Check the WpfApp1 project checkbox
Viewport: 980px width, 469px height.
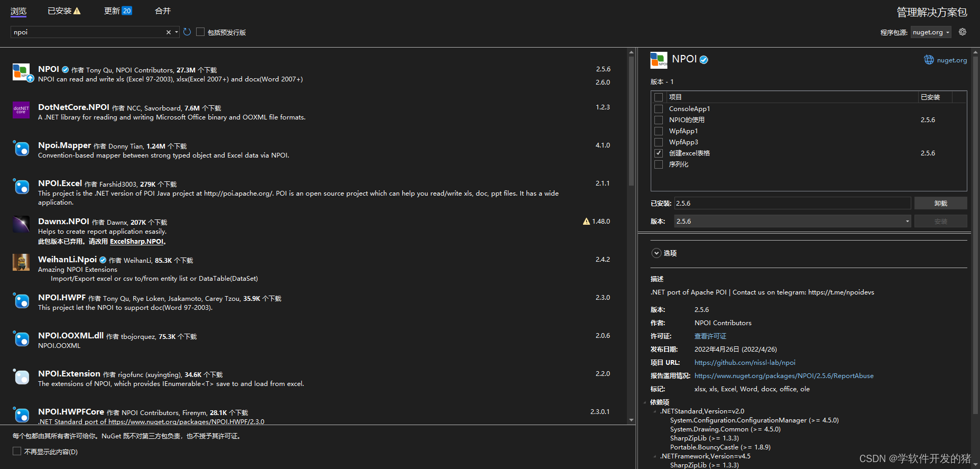click(659, 131)
